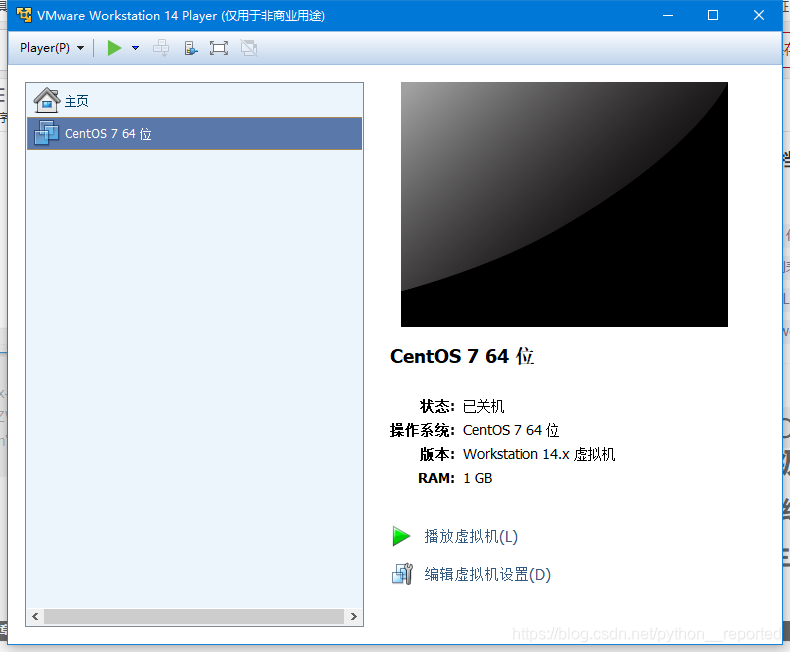Click 播放虚拟机(L) link
790x652 pixels.
tap(471, 536)
